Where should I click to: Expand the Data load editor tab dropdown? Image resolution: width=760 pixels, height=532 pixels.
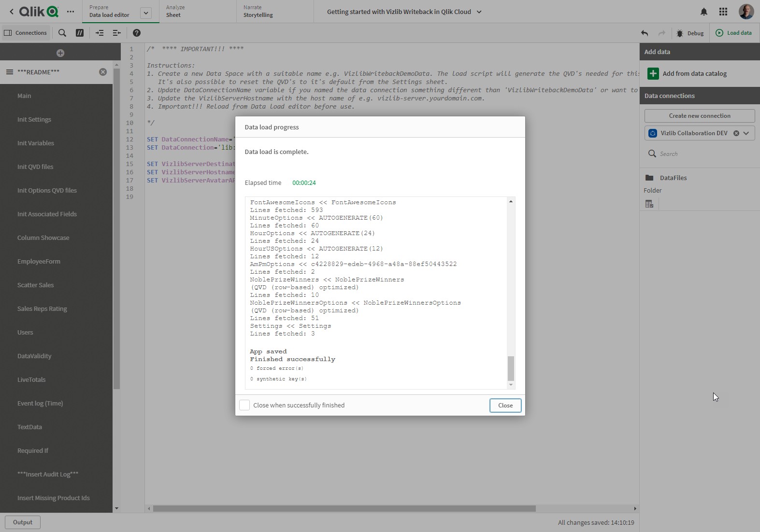tap(145, 13)
